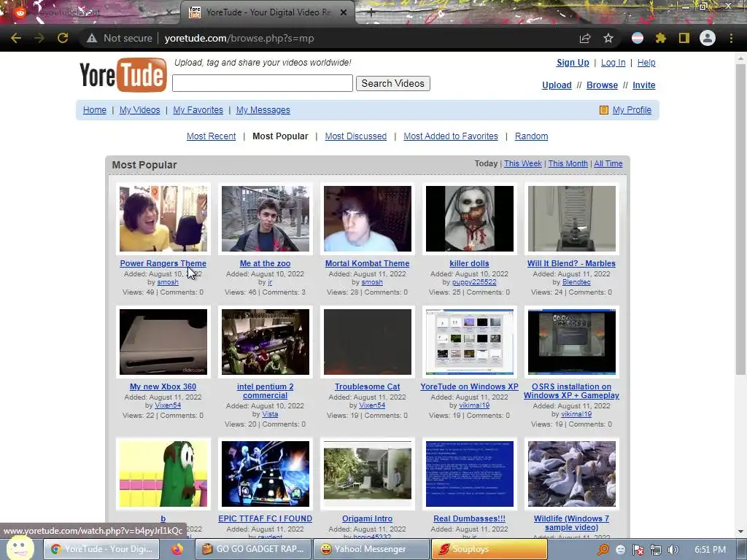Open the Chrome three-dot menu
747x560 pixels.
[x=731, y=38]
